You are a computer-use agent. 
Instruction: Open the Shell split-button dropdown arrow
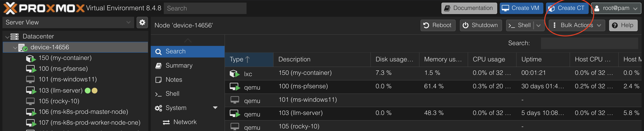tap(539, 26)
